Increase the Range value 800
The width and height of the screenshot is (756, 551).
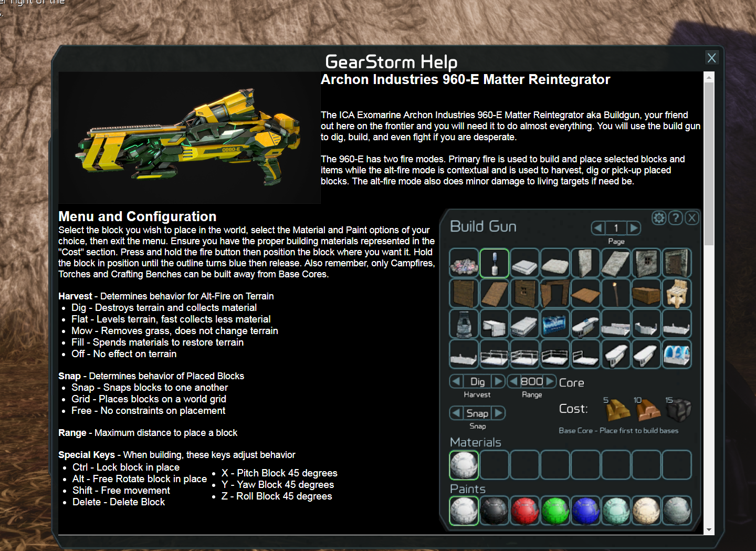[x=550, y=381]
